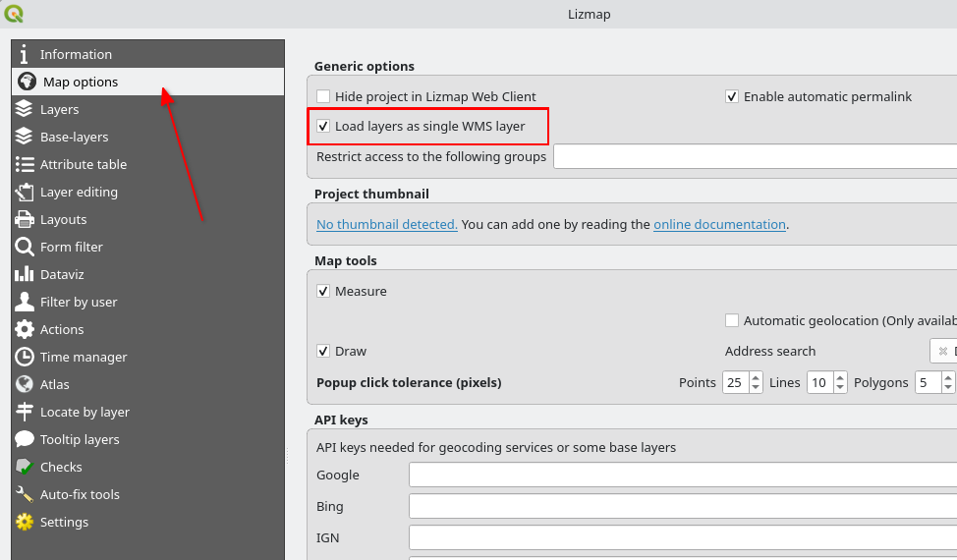This screenshot has width=957, height=560.
Task: Click the Tooltip layers speech bubble icon
Action: click(25, 439)
